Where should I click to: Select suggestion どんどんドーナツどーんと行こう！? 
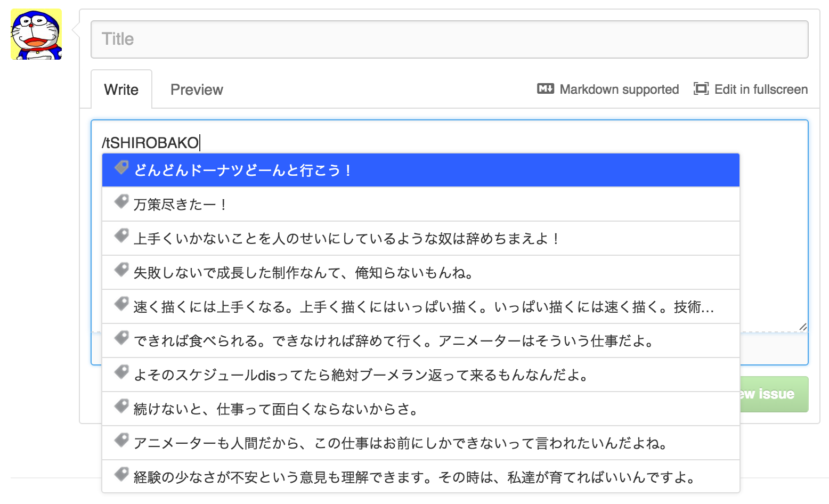pos(421,170)
